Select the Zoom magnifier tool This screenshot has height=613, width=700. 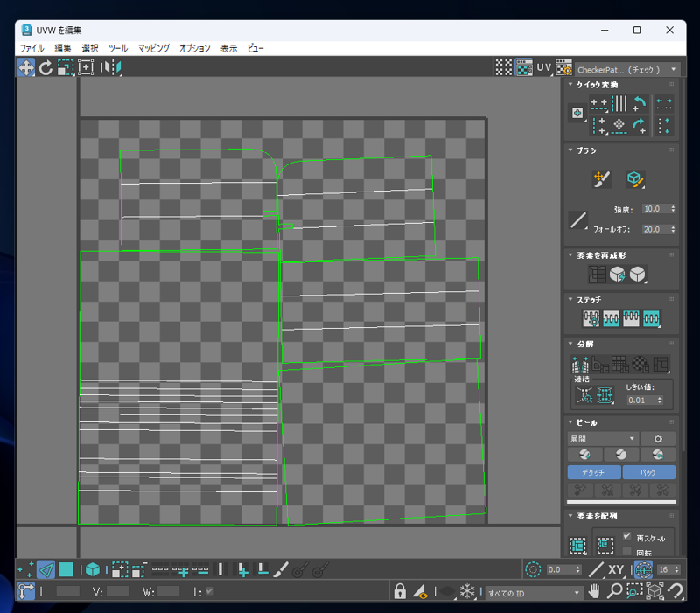(x=614, y=592)
